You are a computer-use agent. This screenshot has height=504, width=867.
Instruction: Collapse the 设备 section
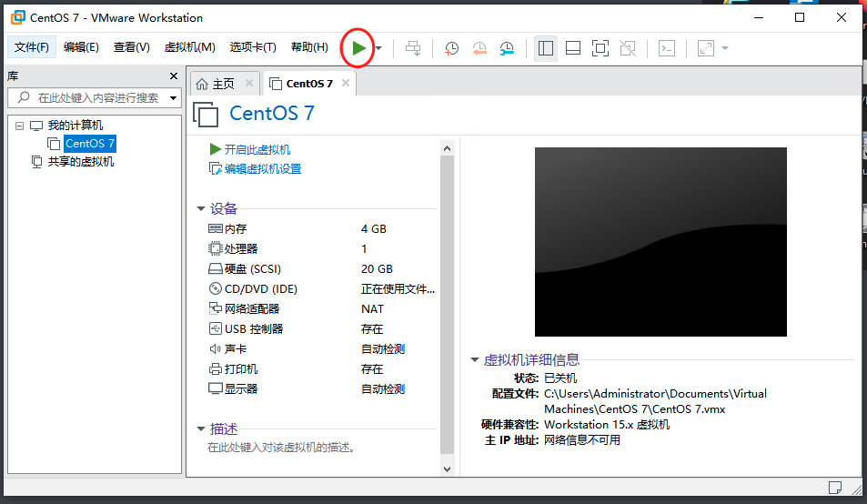[x=201, y=209]
